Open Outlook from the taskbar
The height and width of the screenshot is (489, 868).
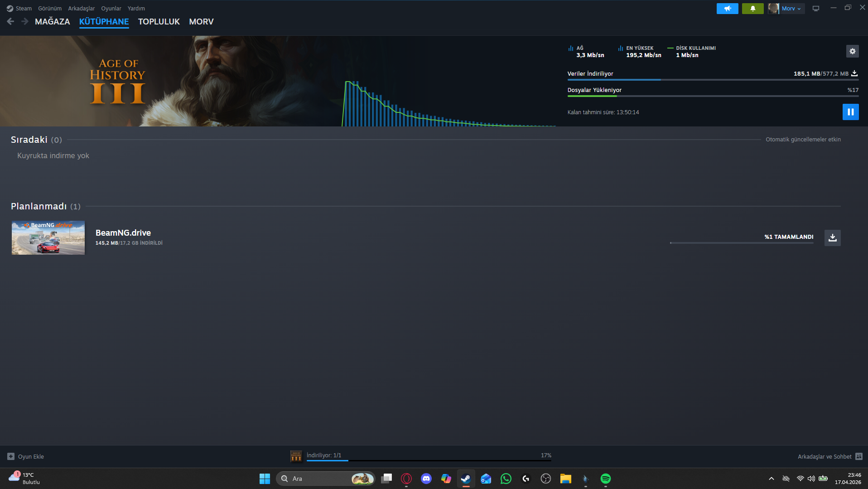486,479
